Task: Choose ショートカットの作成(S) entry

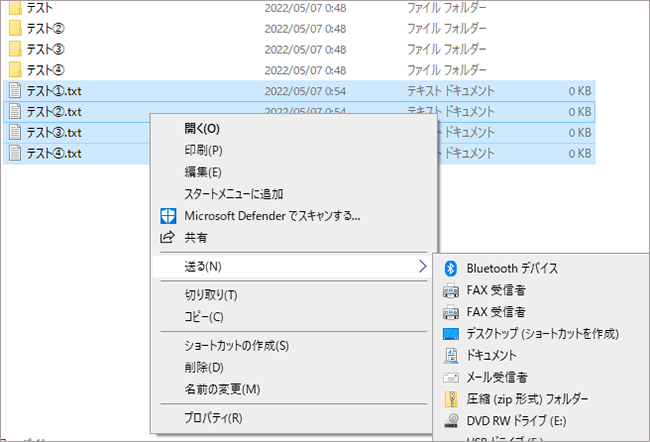Action: pos(237,345)
